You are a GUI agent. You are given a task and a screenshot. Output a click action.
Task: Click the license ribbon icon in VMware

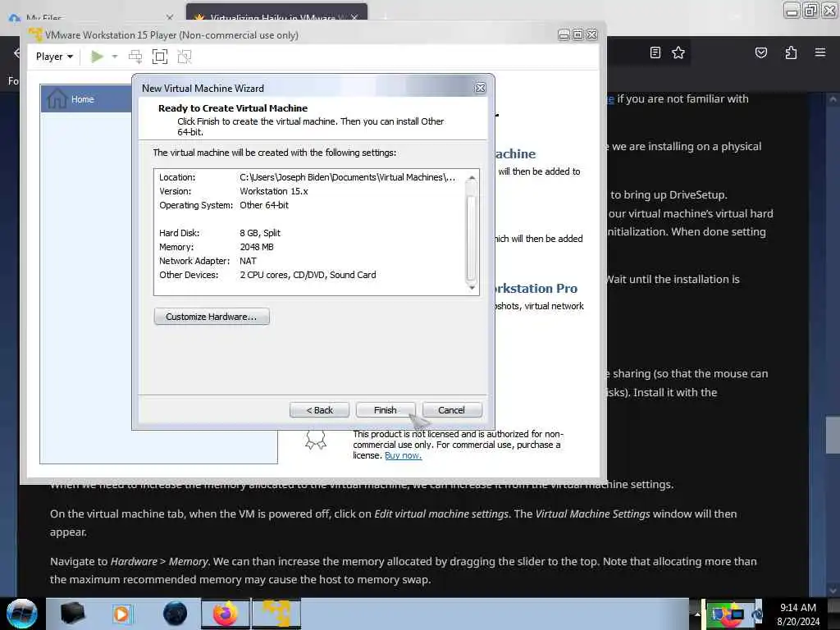[x=316, y=441]
